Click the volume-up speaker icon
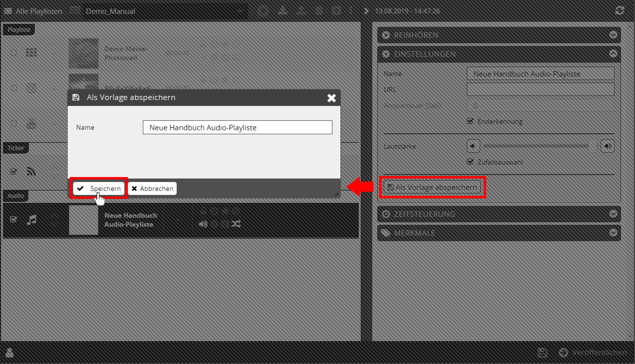This screenshot has height=364, width=635. [x=607, y=146]
